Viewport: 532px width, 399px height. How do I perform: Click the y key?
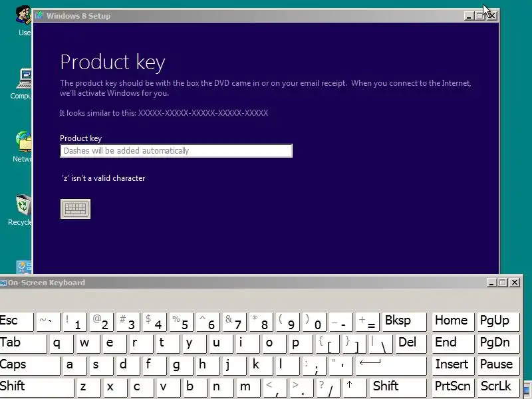[x=195, y=343]
